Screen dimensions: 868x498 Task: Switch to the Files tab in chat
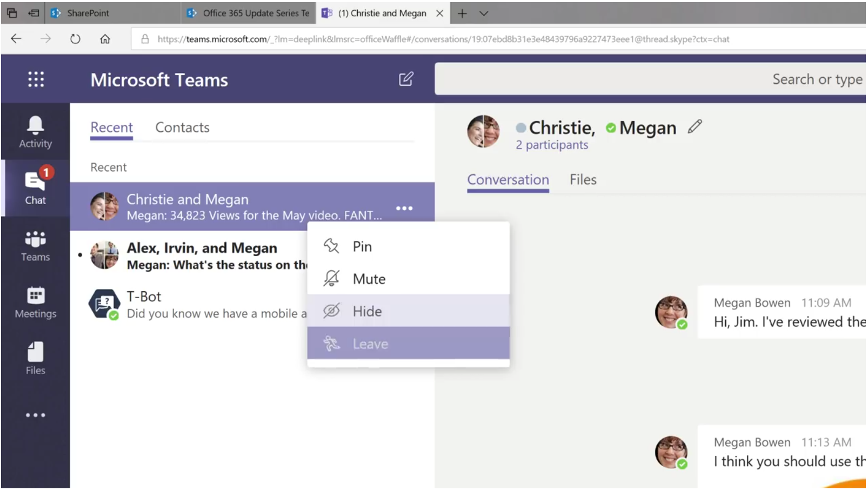(583, 180)
